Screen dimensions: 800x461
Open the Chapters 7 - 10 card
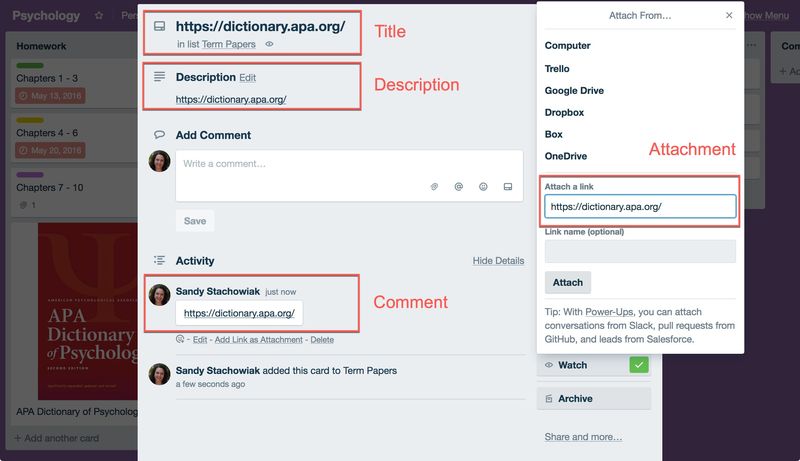(74, 192)
